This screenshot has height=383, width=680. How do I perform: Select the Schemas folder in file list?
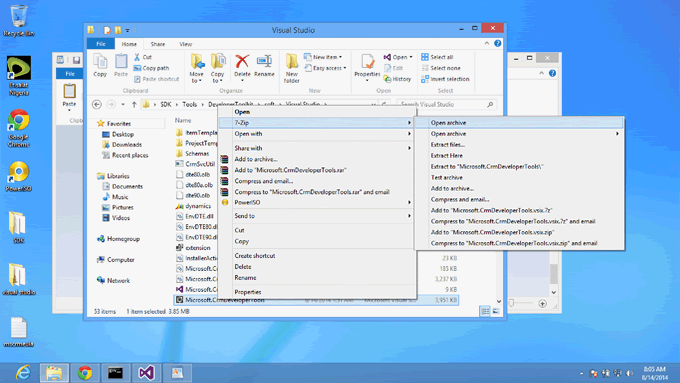[193, 154]
